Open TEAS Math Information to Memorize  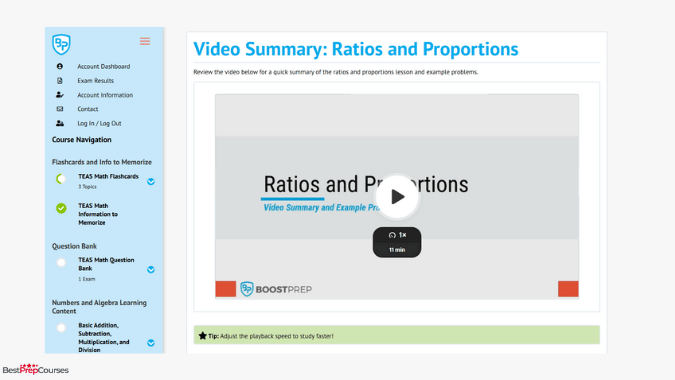(x=98, y=214)
